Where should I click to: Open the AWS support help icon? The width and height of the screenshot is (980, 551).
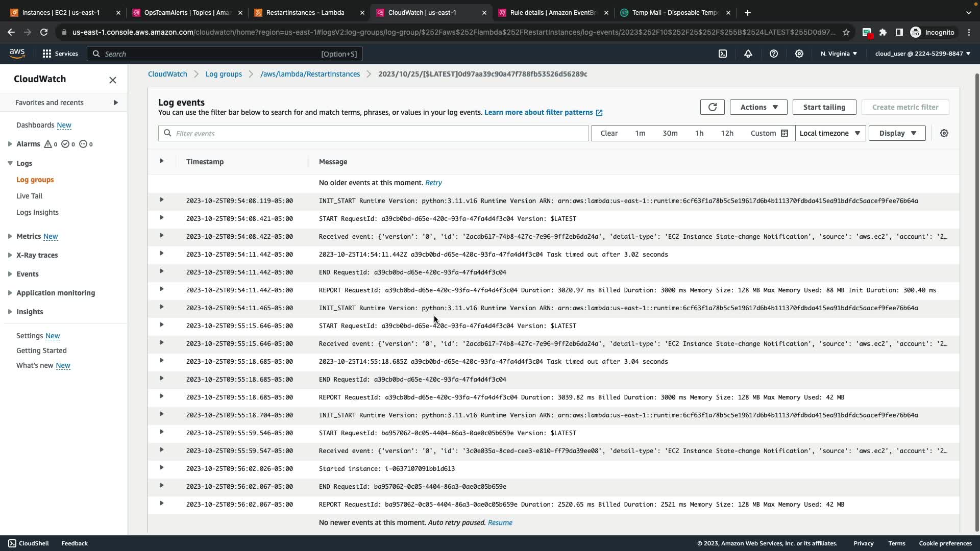coord(774,54)
